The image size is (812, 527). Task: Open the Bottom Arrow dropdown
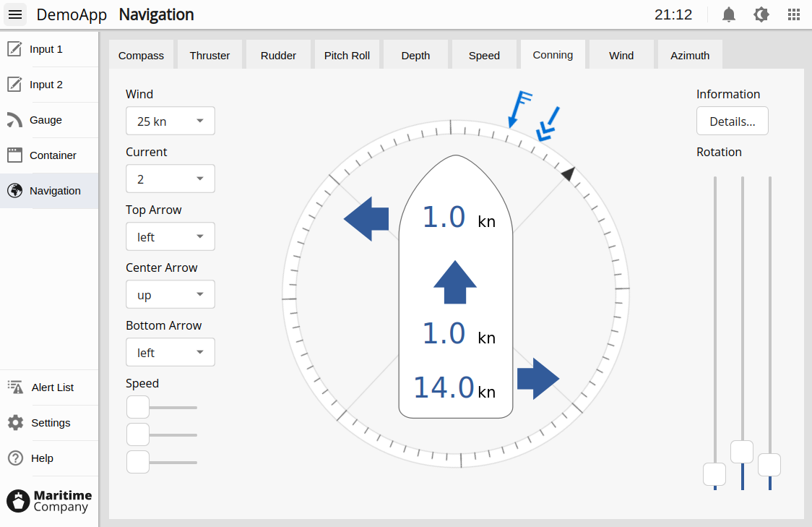170,353
